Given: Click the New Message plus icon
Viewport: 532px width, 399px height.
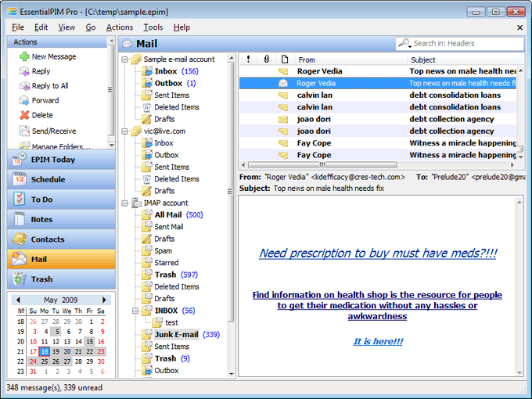Looking at the screenshot, I should [24, 56].
